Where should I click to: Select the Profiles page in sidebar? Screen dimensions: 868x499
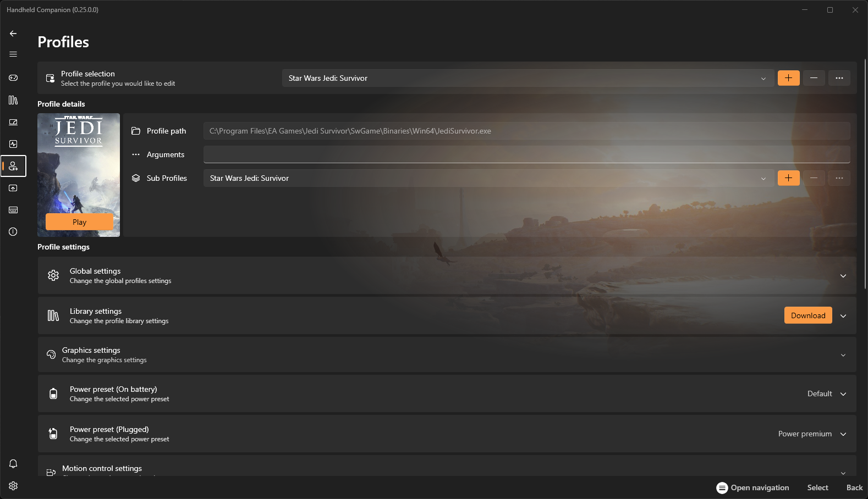(x=13, y=166)
